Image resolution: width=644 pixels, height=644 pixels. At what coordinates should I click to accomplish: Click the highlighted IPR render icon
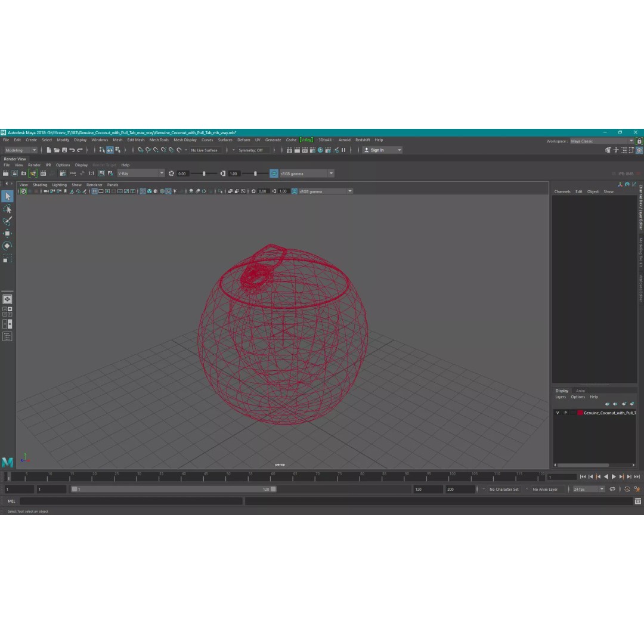pos(33,174)
